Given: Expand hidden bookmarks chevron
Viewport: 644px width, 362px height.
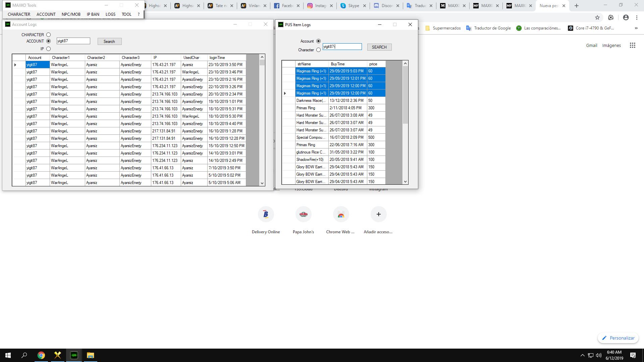Looking at the screenshot, I should (x=636, y=28).
